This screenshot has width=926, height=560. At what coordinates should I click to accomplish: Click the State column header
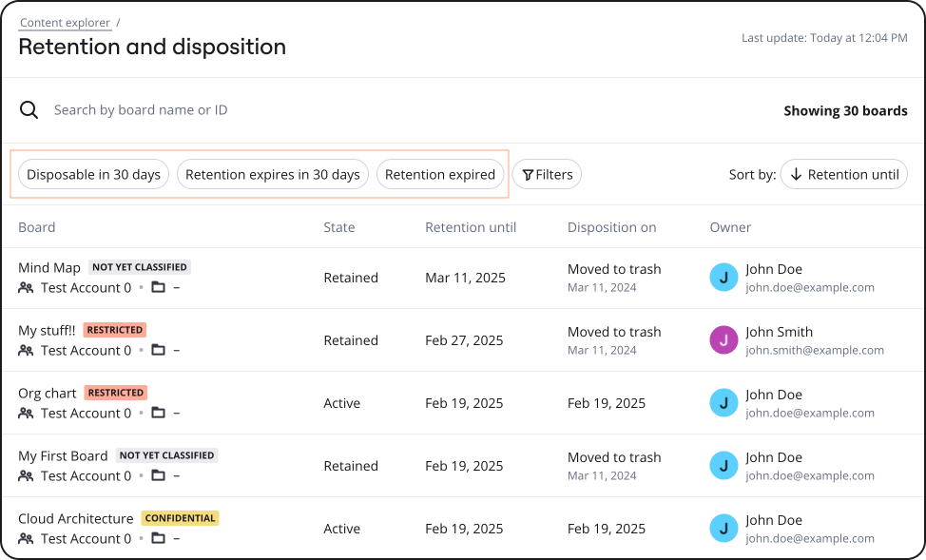338,227
